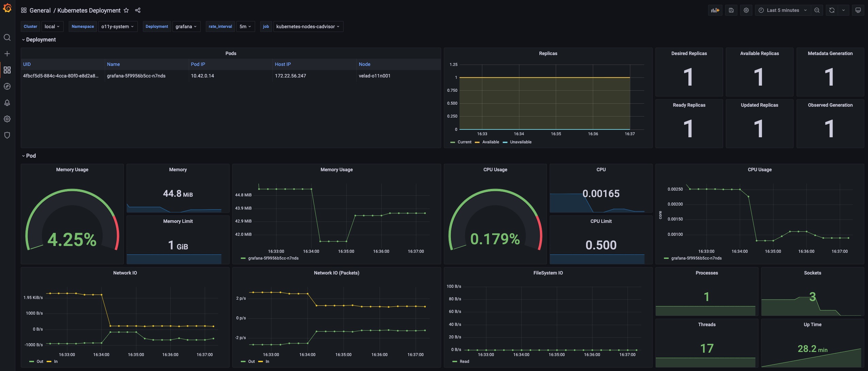Image resolution: width=868 pixels, height=371 pixels.
Task: Click the node value velad-o11n001
Action: [374, 76]
